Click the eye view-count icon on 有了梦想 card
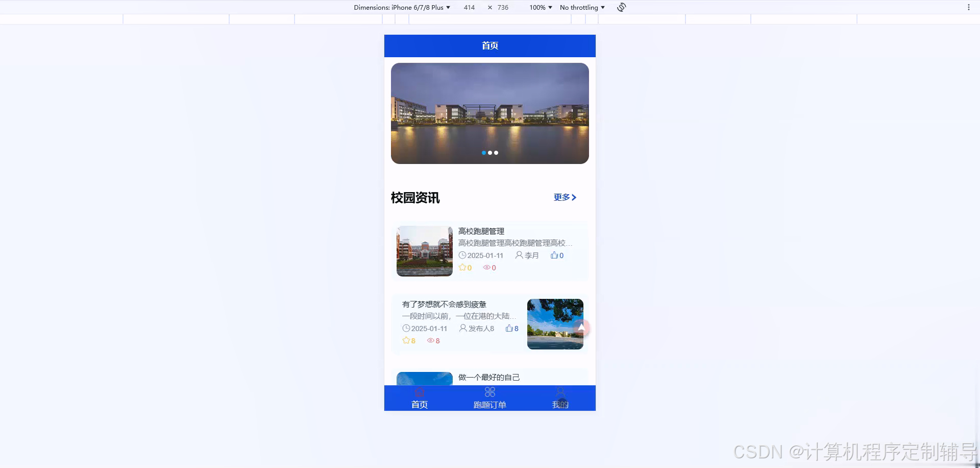 coord(430,340)
